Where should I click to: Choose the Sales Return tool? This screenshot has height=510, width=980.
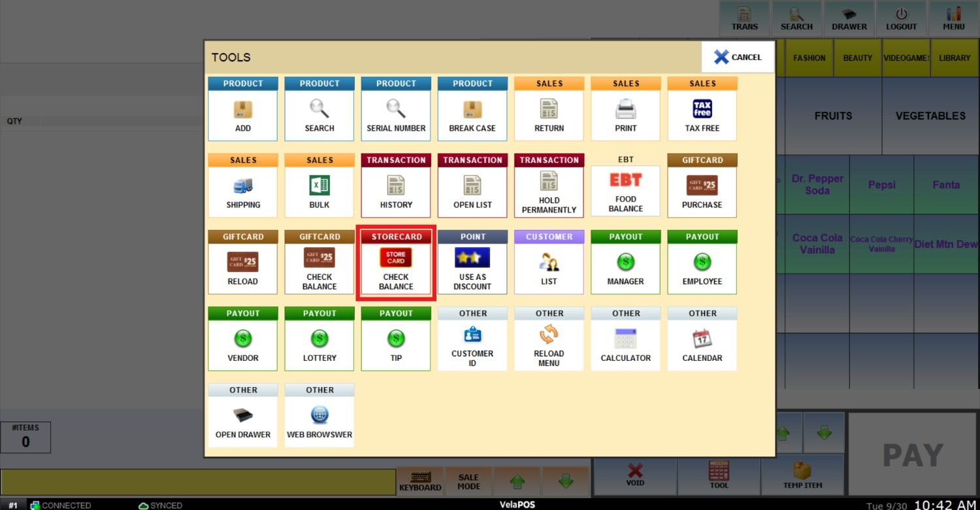click(x=549, y=115)
